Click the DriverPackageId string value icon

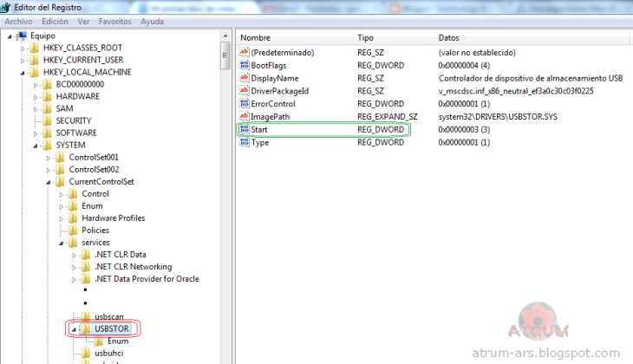click(245, 91)
